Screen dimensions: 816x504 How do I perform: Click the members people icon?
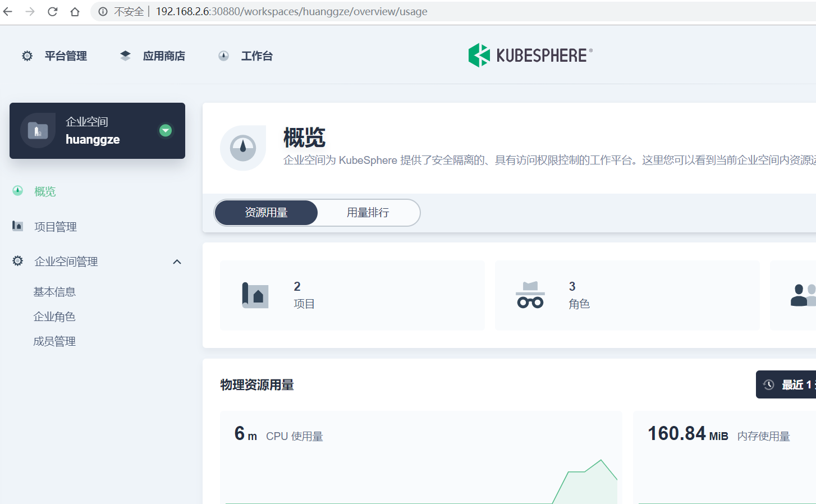[803, 295]
